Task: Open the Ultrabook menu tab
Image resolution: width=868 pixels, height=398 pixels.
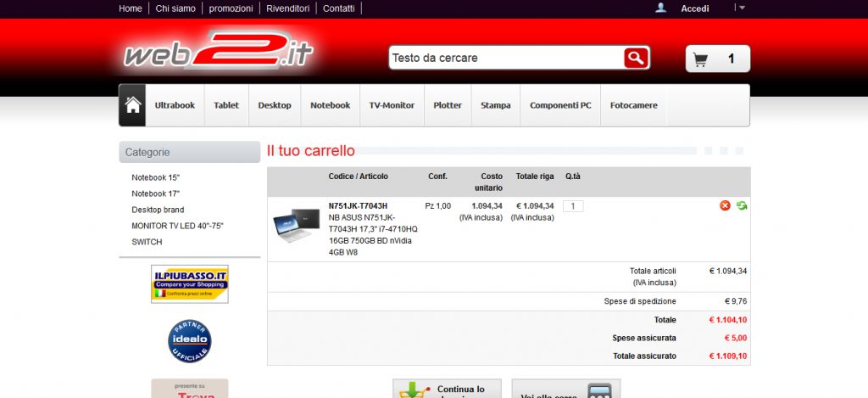Action: (175, 105)
